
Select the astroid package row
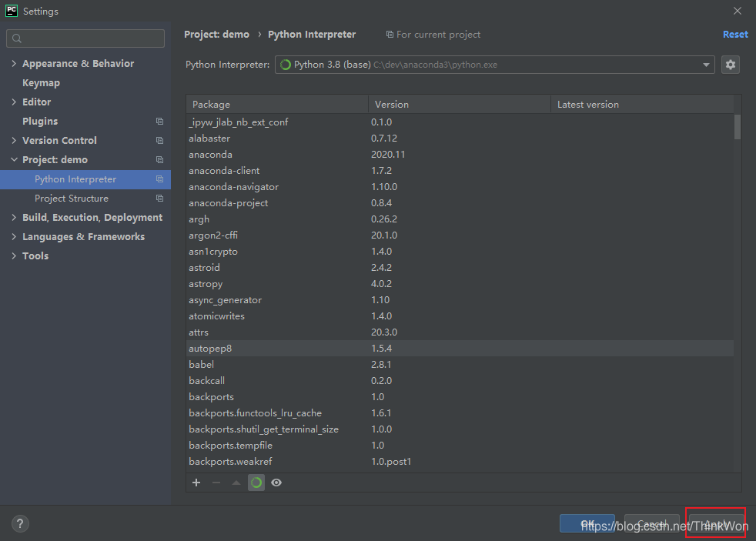[460, 267]
